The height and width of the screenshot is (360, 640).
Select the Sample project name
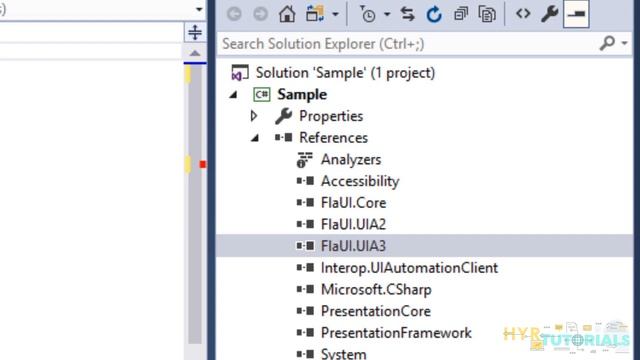(302, 95)
